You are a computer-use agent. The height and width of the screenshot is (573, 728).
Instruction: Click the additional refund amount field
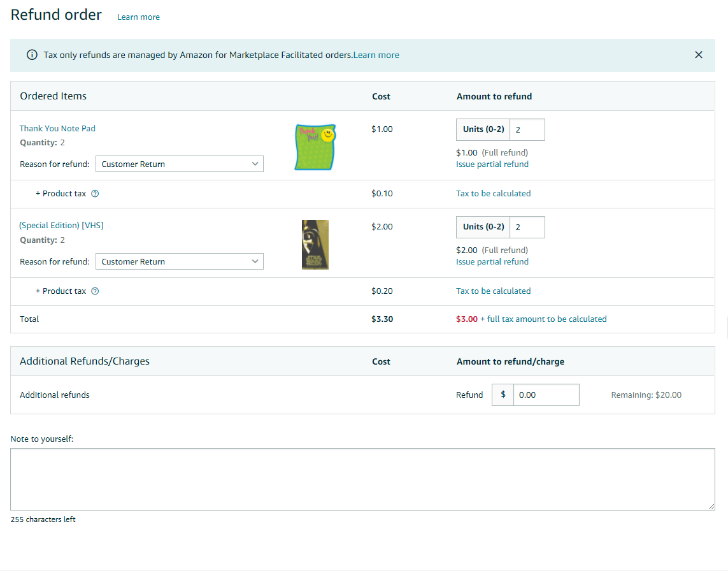(x=546, y=395)
